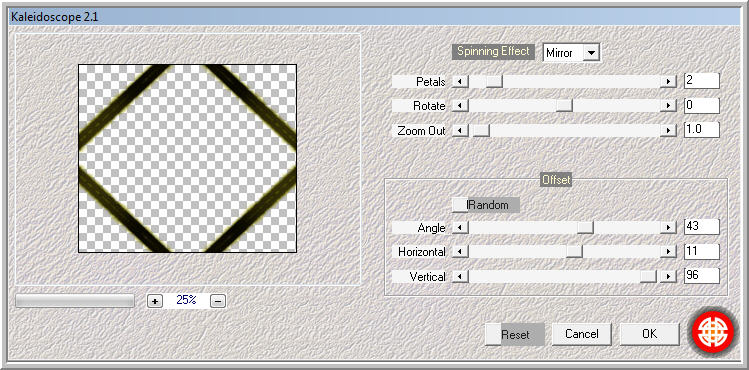This screenshot has height=370, width=749.
Task: Click the Rotate value field
Action: coord(702,106)
